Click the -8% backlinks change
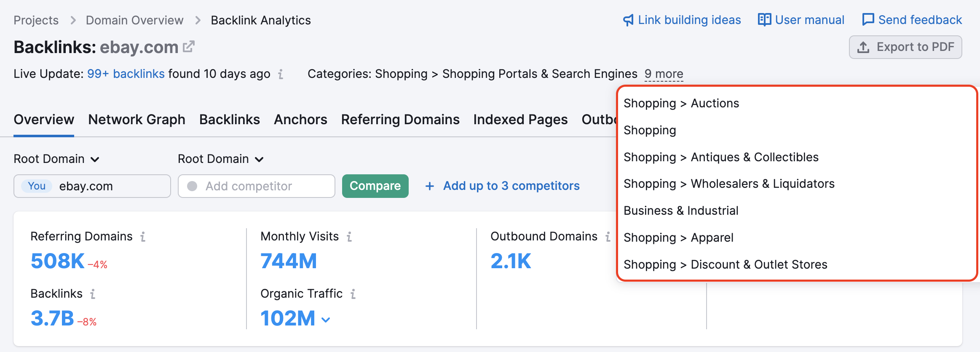980x352 pixels. [87, 322]
